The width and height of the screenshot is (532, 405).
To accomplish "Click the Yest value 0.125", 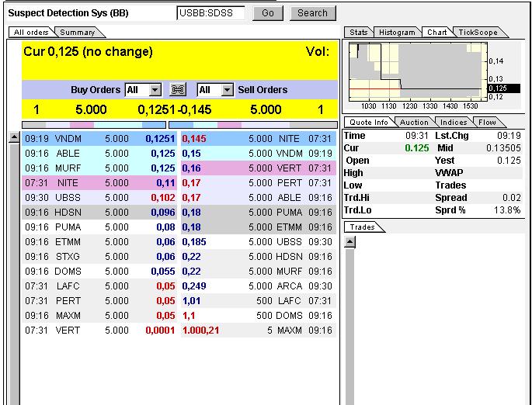I will (x=509, y=161).
